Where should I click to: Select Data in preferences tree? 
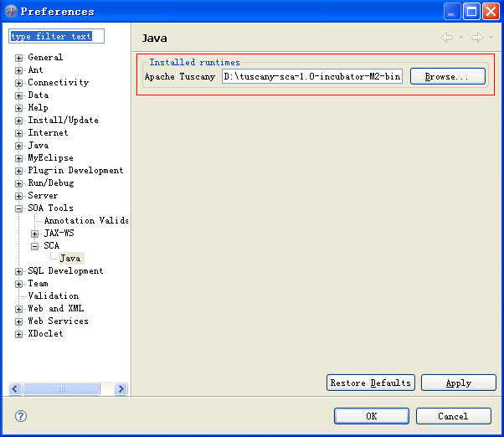(39, 95)
